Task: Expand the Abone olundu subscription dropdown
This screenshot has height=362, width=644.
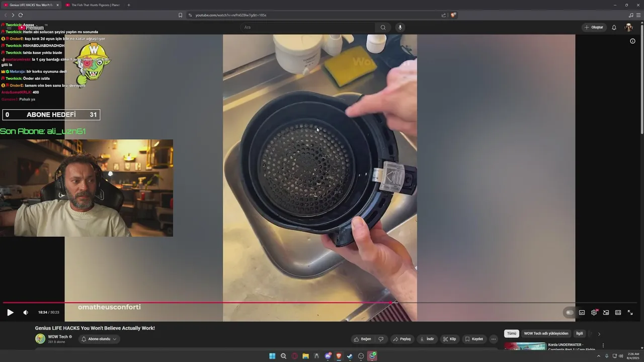Action: click(x=99, y=339)
